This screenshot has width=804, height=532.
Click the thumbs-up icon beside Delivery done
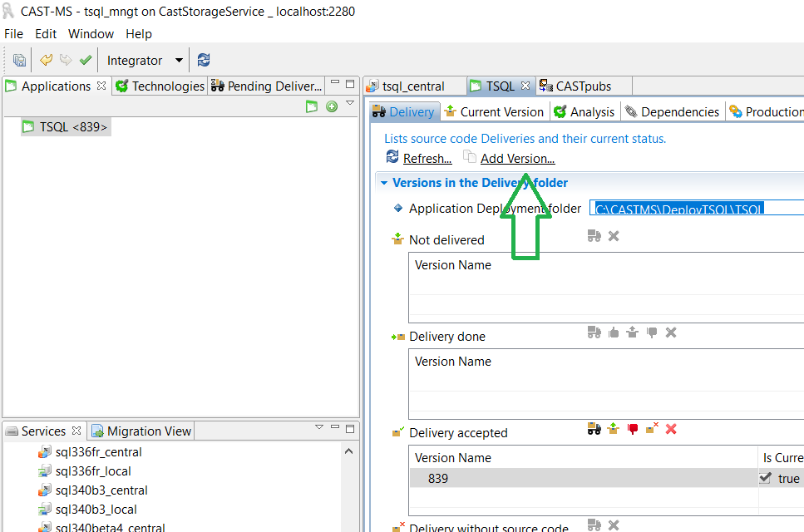(x=614, y=332)
